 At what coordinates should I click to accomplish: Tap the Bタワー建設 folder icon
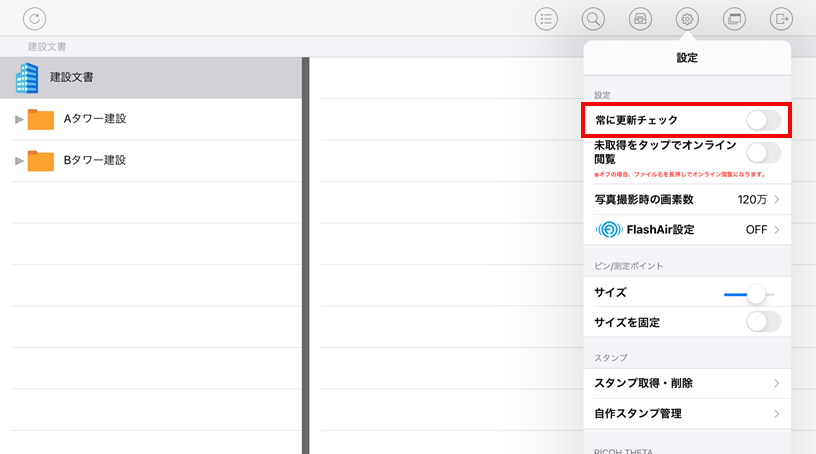click(x=41, y=161)
